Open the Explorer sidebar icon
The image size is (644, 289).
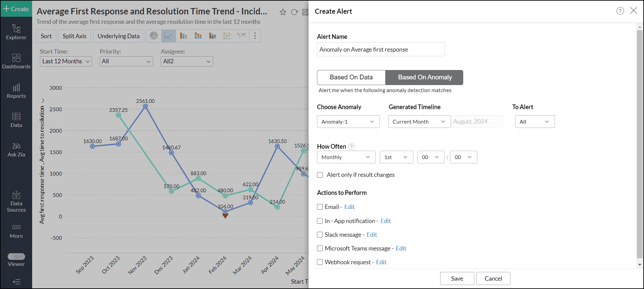[16, 32]
